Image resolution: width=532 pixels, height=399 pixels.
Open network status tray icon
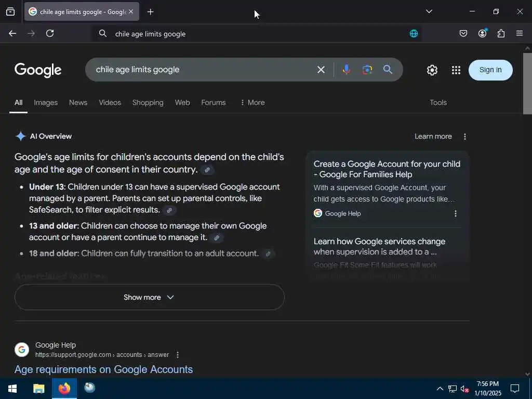click(453, 389)
